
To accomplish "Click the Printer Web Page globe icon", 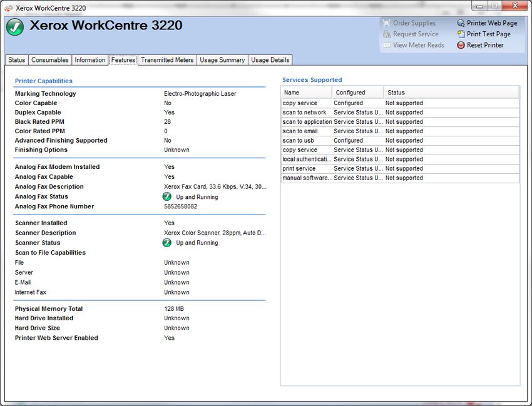I will [461, 23].
